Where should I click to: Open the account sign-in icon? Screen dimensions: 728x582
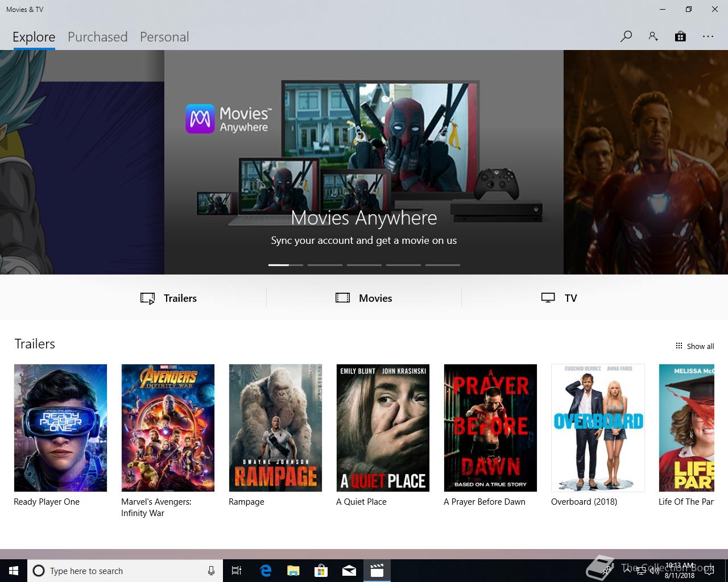click(653, 36)
